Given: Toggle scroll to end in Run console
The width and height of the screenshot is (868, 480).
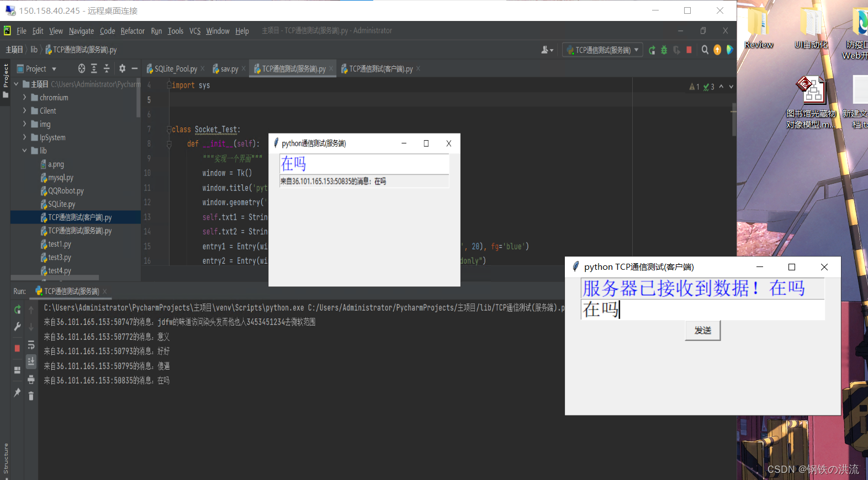Looking at the screenshot, I should [x=31, y=361].
